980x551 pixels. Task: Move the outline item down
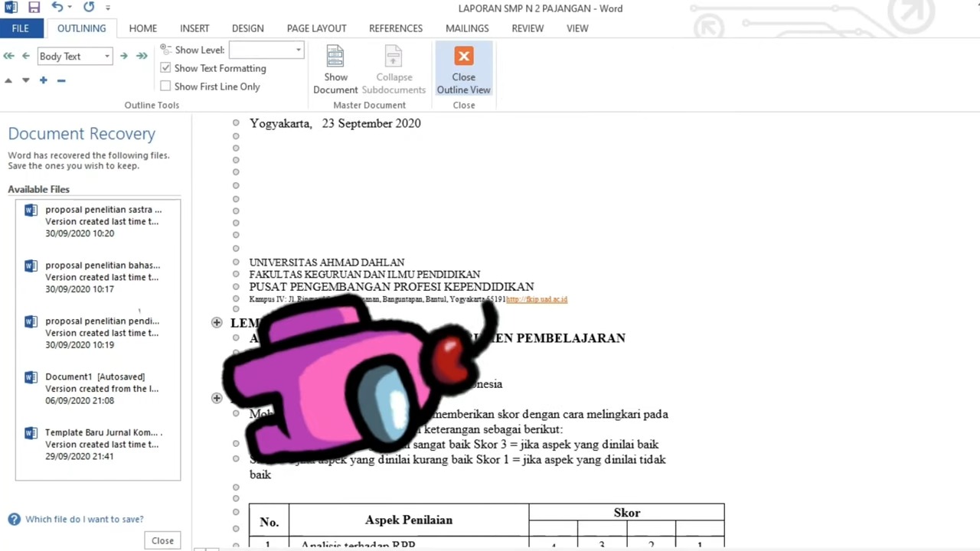tap(25, 80)
